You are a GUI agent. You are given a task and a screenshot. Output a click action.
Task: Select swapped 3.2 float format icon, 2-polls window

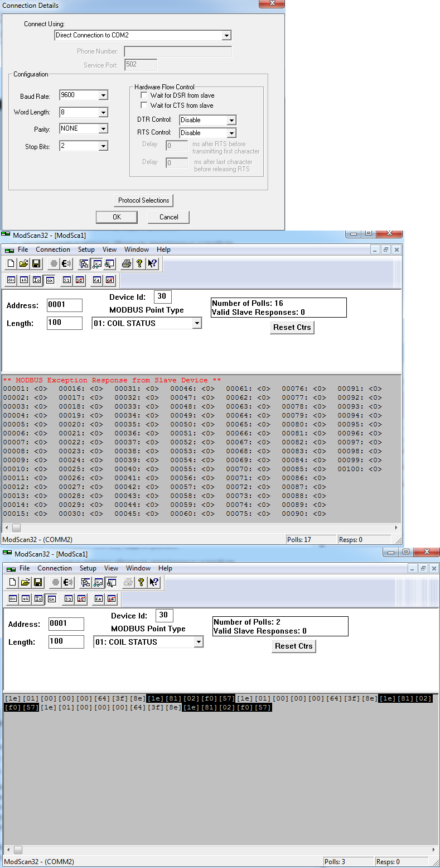coord(81,599)
